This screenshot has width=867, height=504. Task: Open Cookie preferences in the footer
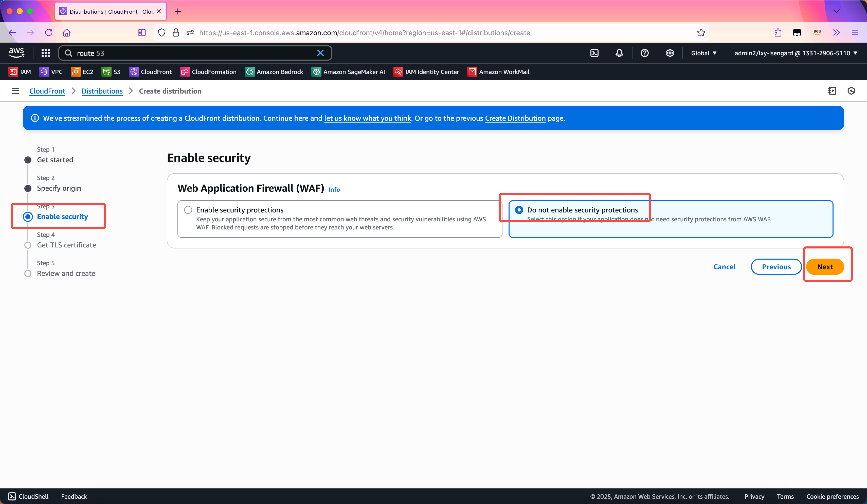pos(832,496)
